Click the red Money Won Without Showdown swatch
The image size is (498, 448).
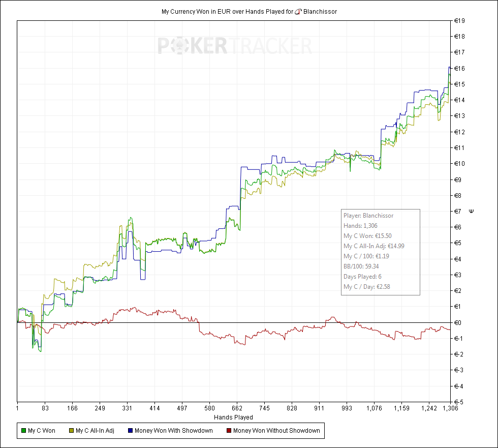tap(229, 431)
